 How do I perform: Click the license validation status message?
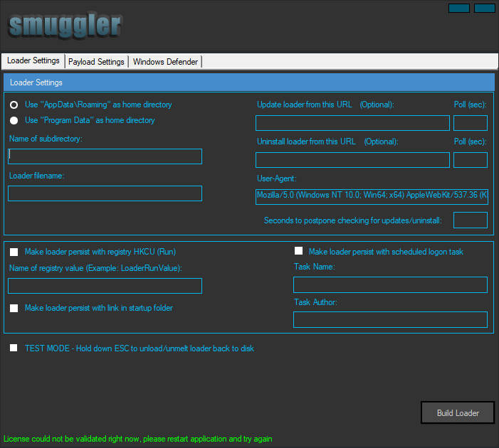click(138, 439)
